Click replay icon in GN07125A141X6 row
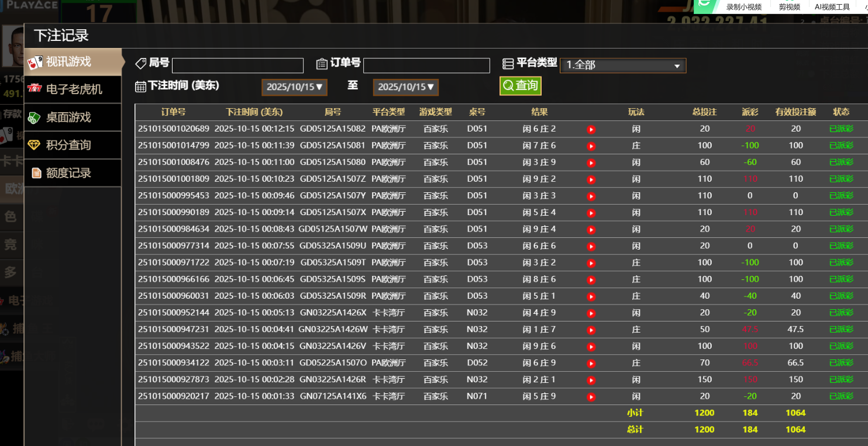 591,397
